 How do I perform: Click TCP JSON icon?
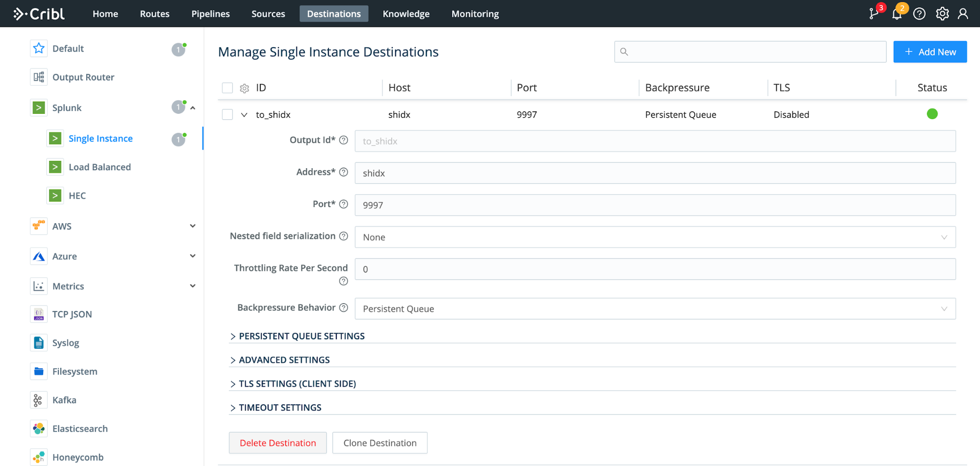tap(39, 314)
